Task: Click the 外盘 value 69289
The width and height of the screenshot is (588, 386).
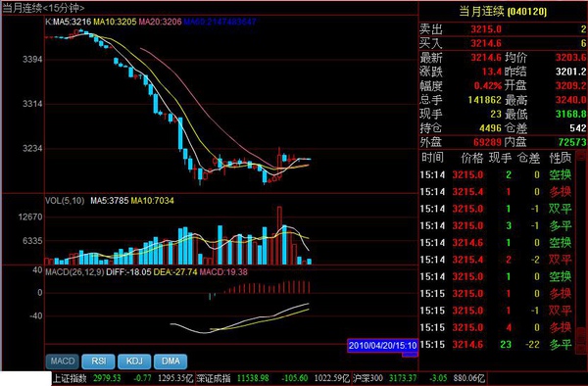Action: click(487, 142)
